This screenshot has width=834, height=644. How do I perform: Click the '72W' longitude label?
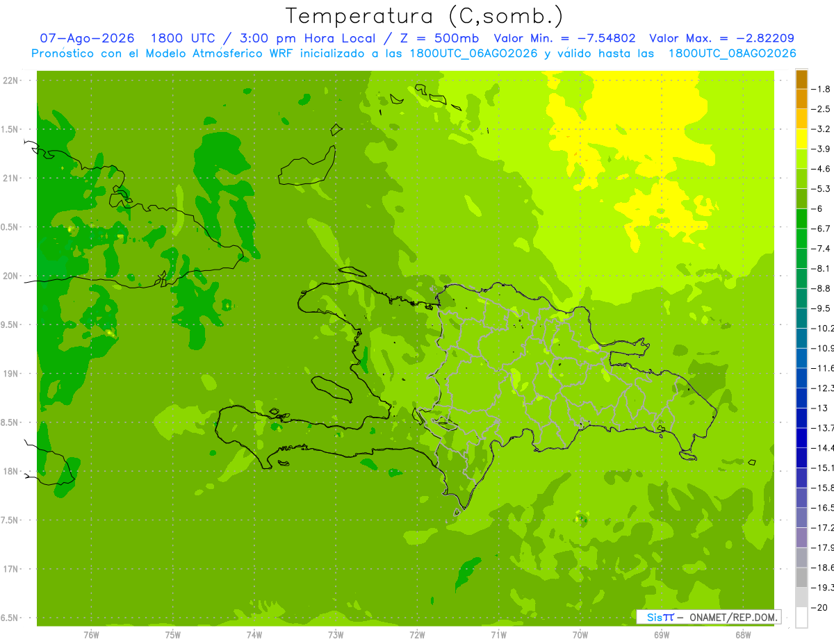click(417, 634)
